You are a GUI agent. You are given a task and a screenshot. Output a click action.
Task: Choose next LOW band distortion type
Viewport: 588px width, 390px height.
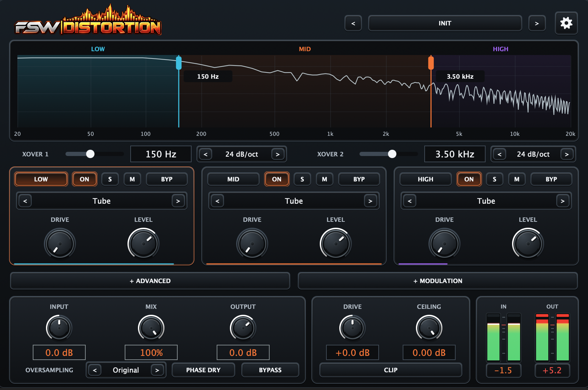[x=178, y=201]
